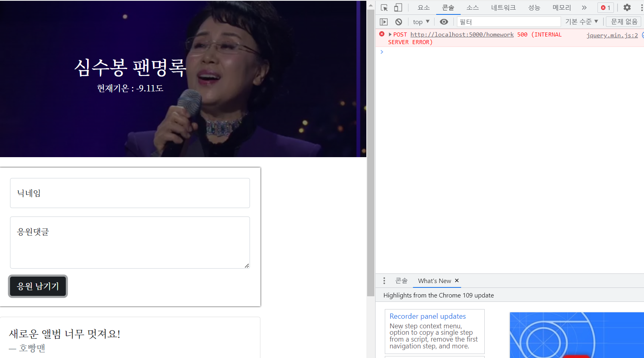The width and height of the screenshot is (644, 358).
Task: Select the drawer 콘솔 tab
Action: tap(401, 281)
